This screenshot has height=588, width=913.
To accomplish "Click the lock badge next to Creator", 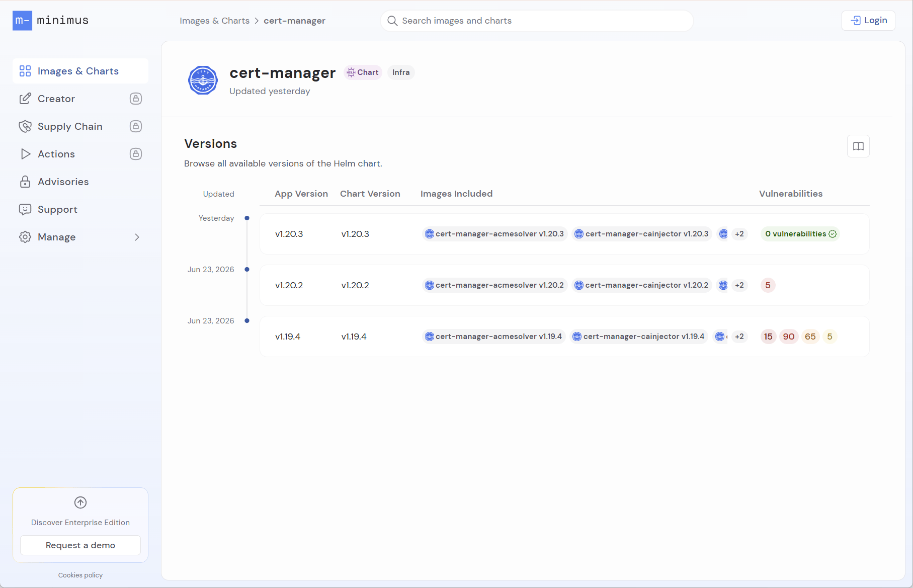I will click(136, 99).
